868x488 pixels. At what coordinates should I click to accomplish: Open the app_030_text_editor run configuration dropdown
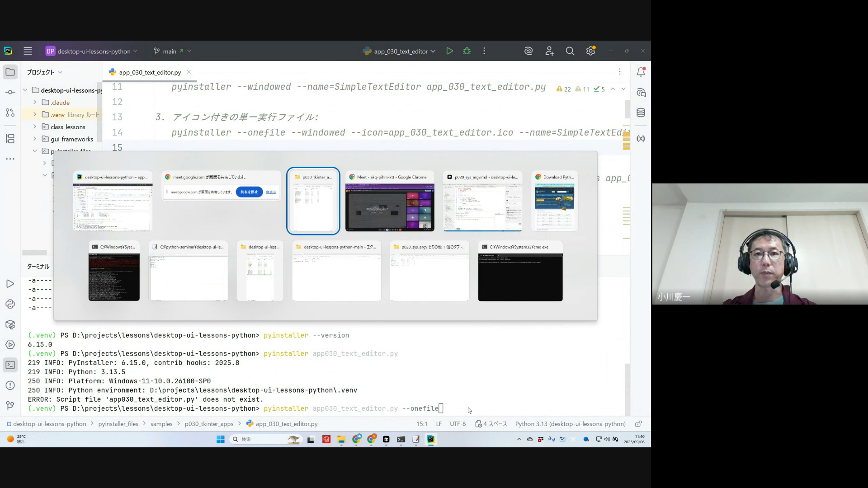[400, 51]
